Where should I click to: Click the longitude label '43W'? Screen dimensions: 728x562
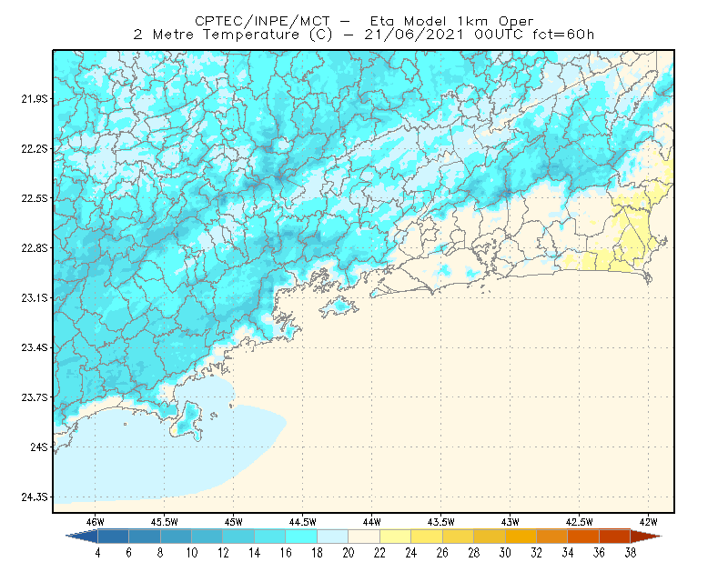(x=511, y=522)
